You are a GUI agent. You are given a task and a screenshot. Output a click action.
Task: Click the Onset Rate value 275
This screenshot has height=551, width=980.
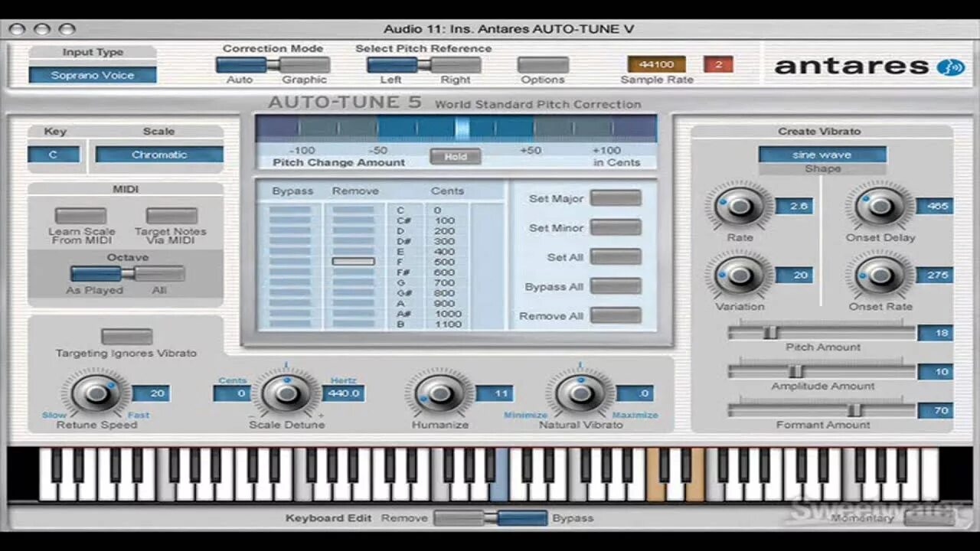click(x=935, y=275)
